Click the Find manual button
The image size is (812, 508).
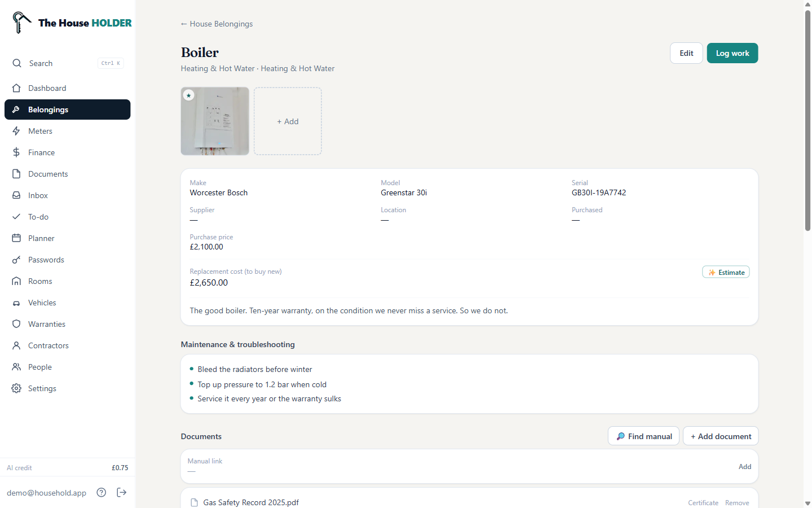pyautogui.click(x=643, y=436)
